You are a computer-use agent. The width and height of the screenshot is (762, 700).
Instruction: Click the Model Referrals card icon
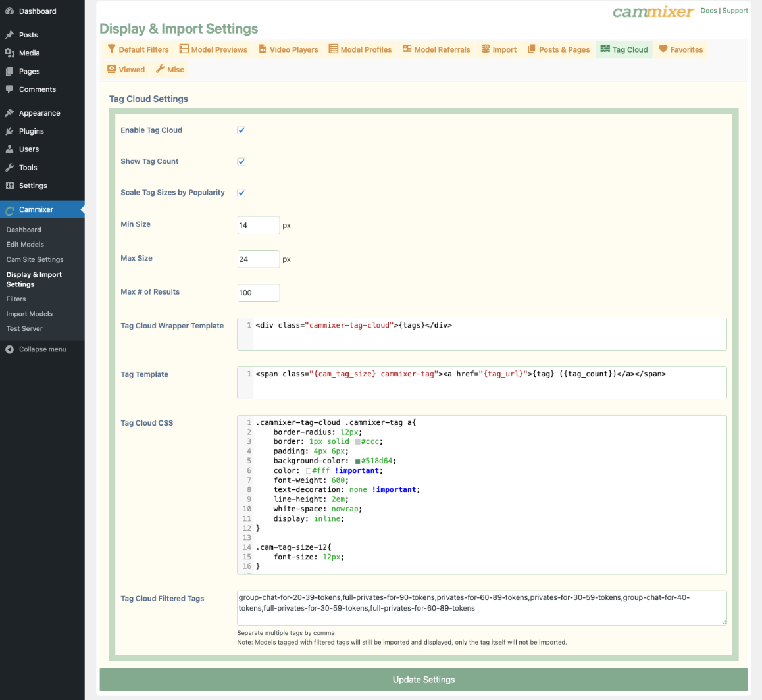pos(407,49)
